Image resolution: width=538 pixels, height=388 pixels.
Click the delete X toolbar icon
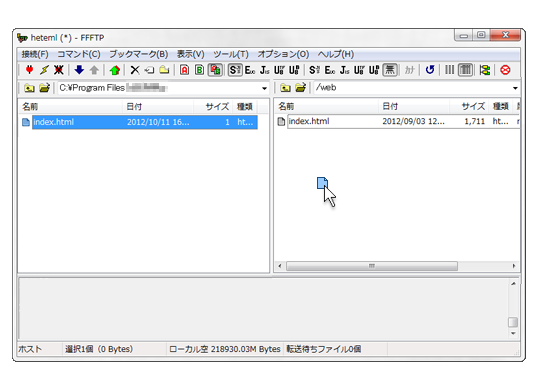pos(135,70)
